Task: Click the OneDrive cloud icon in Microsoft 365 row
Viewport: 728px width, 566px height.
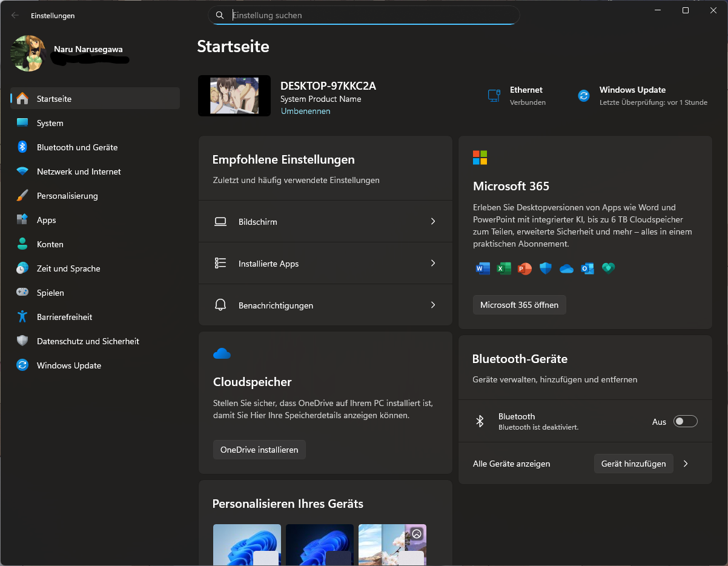Action: coord(566,268)
